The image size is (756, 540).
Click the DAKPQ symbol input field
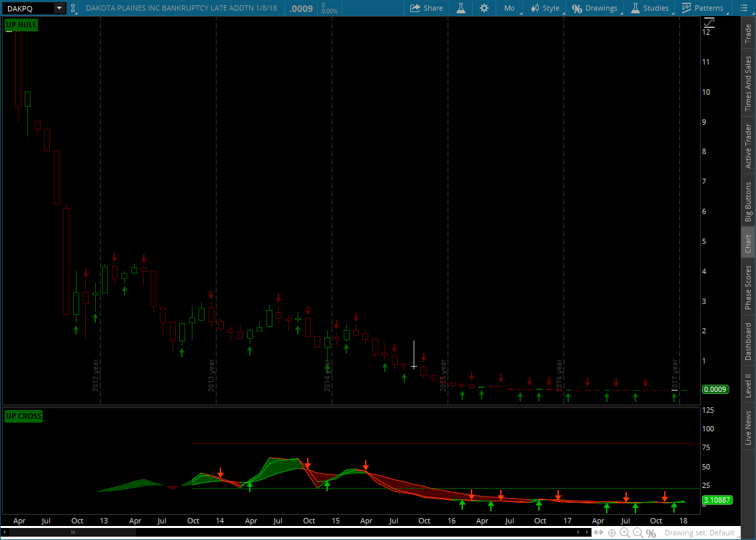click(28, 8)
